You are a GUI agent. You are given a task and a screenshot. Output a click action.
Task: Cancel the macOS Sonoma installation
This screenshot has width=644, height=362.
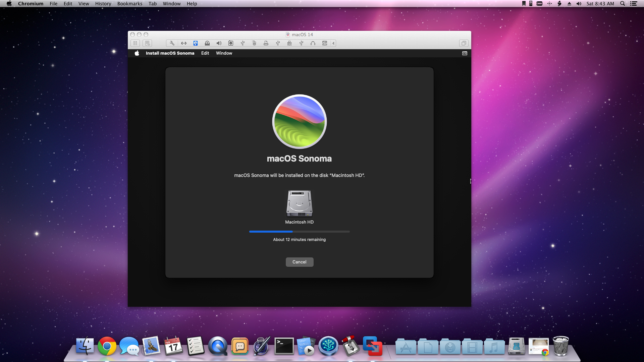[299, 262]
